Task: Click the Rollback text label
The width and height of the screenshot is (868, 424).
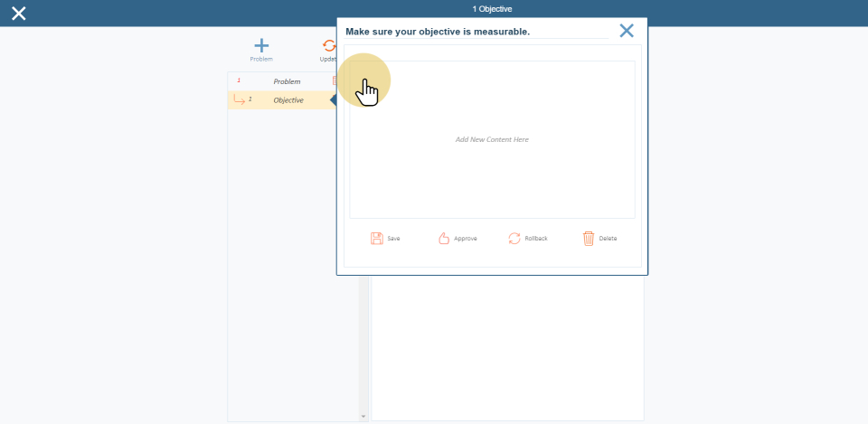Action: point(536,239)
